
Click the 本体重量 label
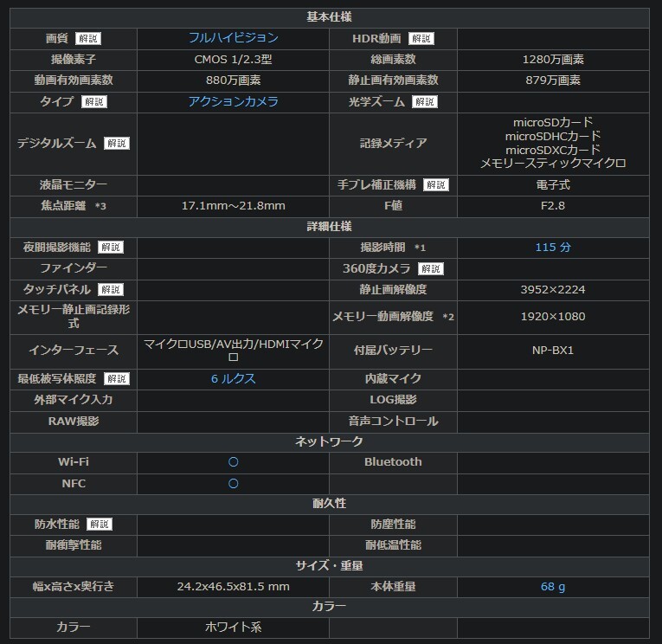click(x=393, y=586)
